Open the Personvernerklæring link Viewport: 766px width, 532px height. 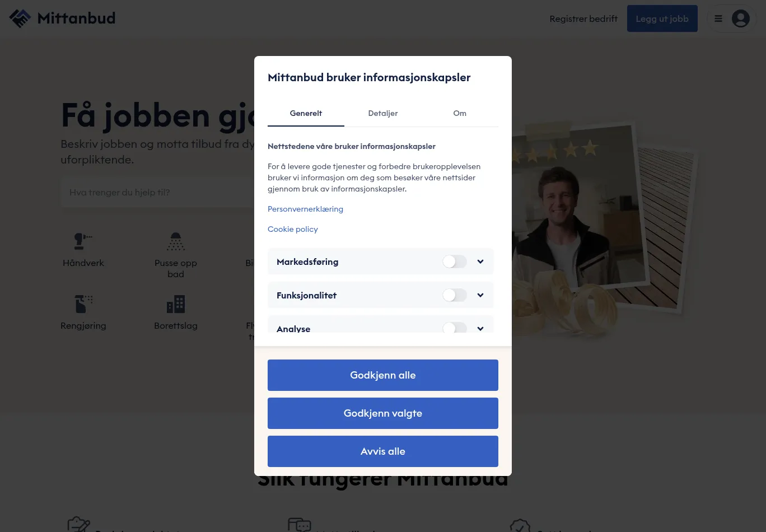(x=305, y=209)
